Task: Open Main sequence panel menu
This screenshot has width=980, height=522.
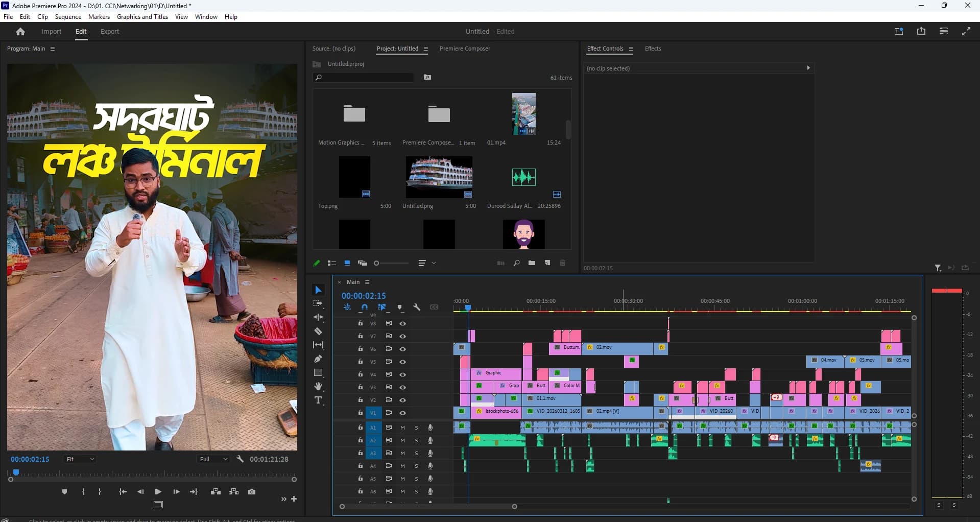Action: pyautogui.click(x=367, y=282)
